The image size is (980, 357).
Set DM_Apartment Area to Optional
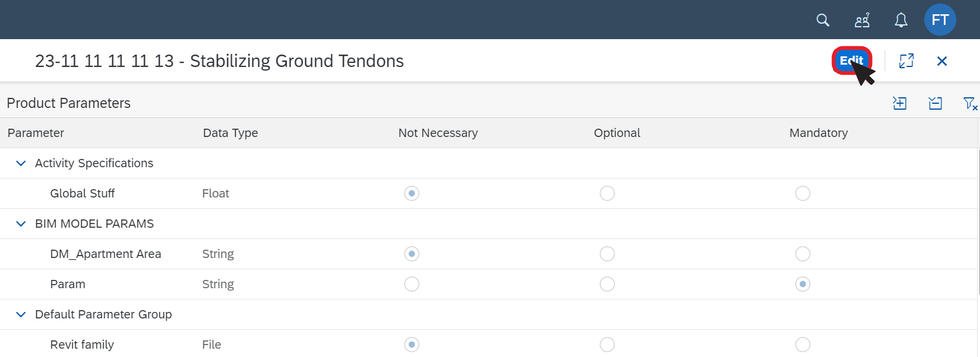point(607,254)
